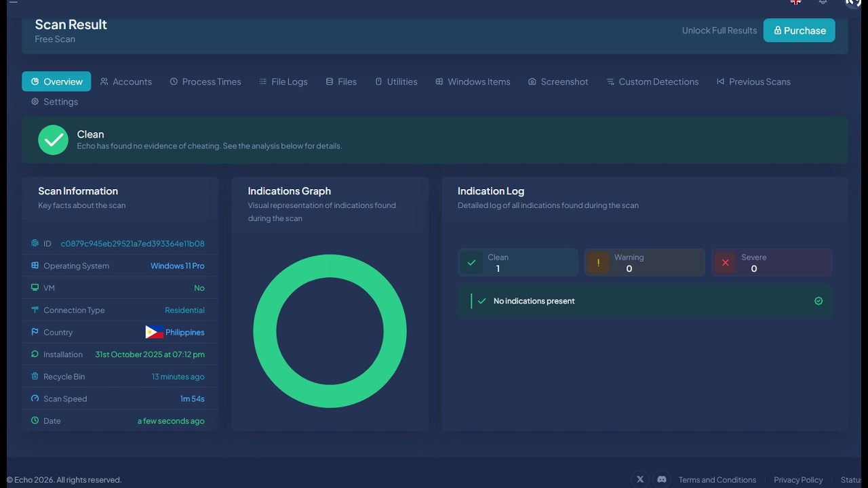Screen dimensions: 868x488
Task: Click checkmark left of No indications present
Action: coord(482,301)
